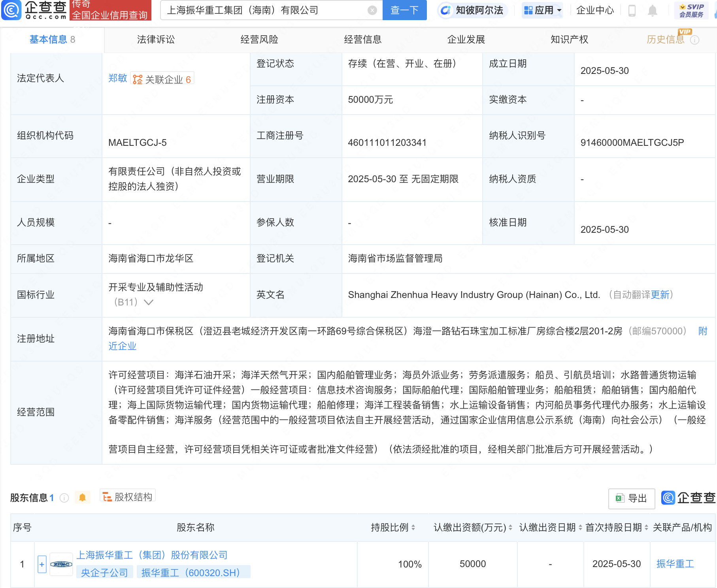Switch to 知识产权 tab

[570, 40]
